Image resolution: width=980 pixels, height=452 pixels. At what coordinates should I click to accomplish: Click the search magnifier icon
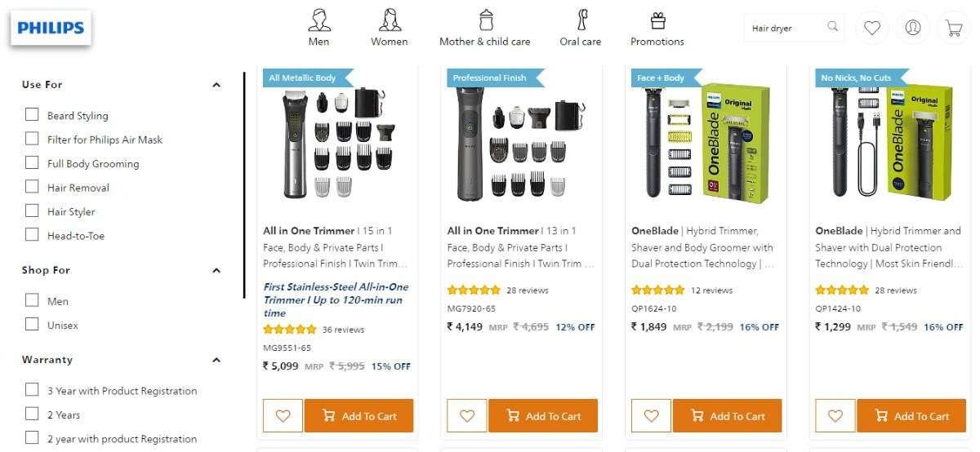[x=833, y=27]
